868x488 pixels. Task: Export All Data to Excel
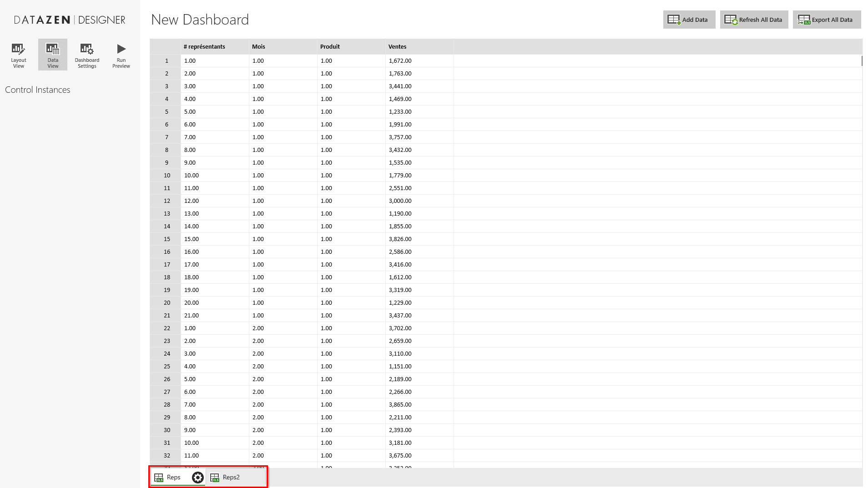pyautogui.click(x=826, y=20)
